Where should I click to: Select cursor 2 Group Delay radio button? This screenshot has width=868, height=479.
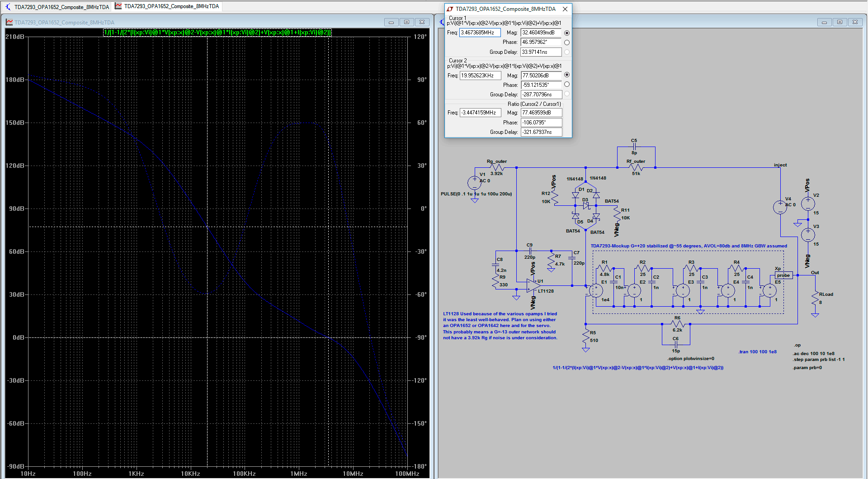(x=567, y=94)
